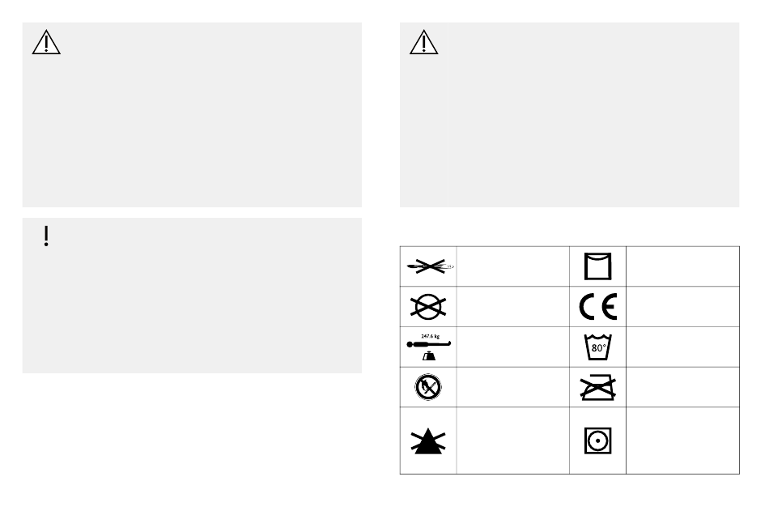Click the line-dry square symbol above the CE mark
Image resolution: width=769 pixels, height=532 pixels.
click(598, 266)
